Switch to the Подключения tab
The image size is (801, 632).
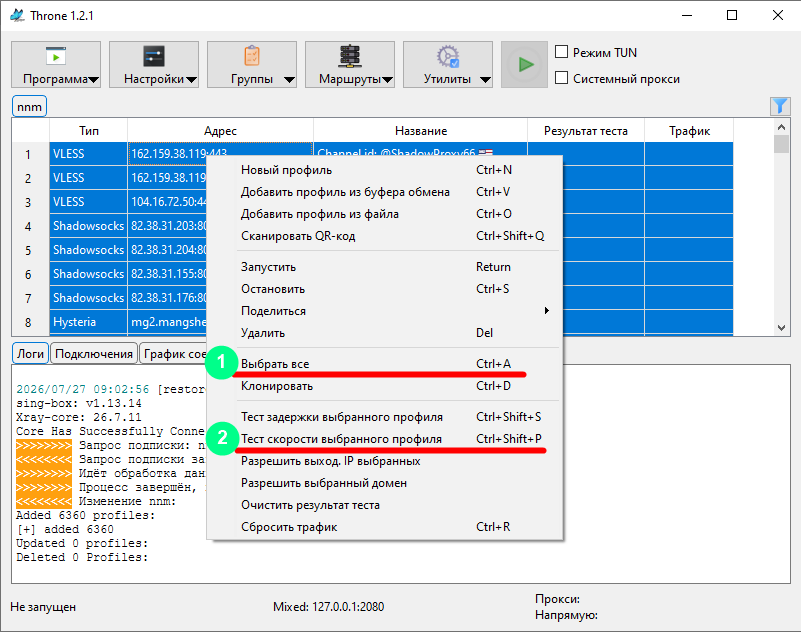tap(94, 354)
